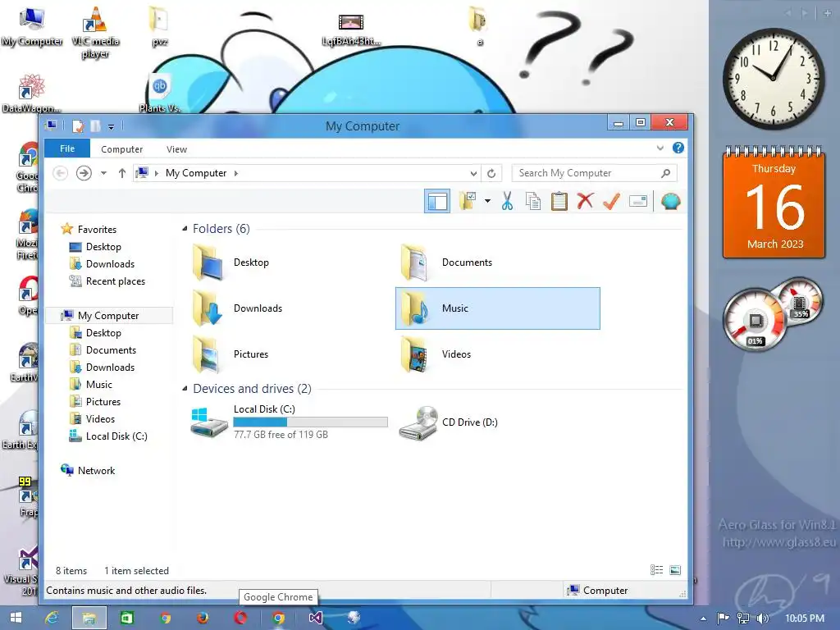
Task: Open VLC media player desktop shortcut
Action: [95, 32]
